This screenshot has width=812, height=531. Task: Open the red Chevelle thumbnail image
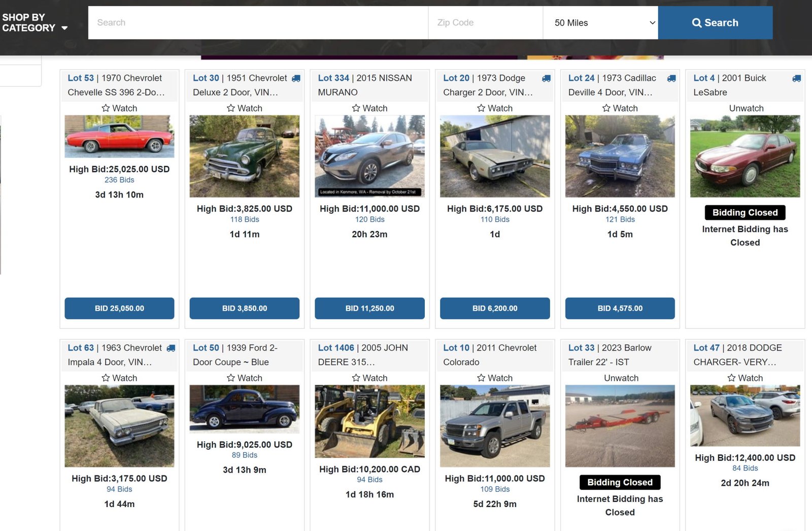click(x=119, y=136)
